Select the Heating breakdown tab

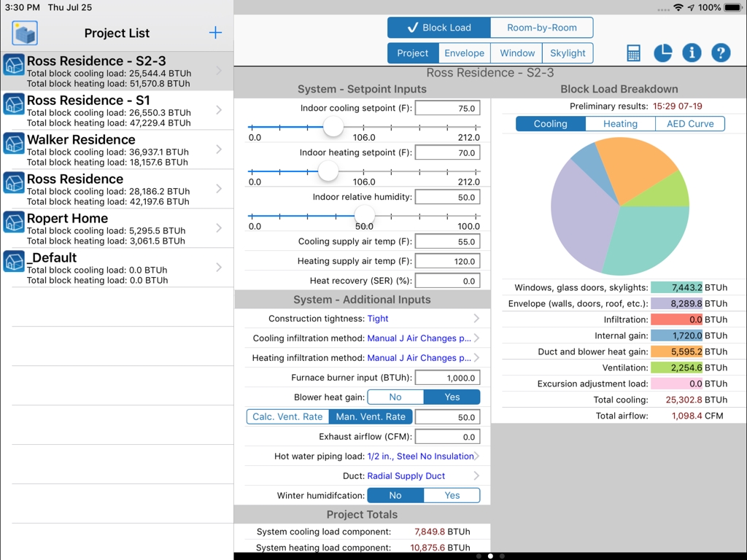619,123
